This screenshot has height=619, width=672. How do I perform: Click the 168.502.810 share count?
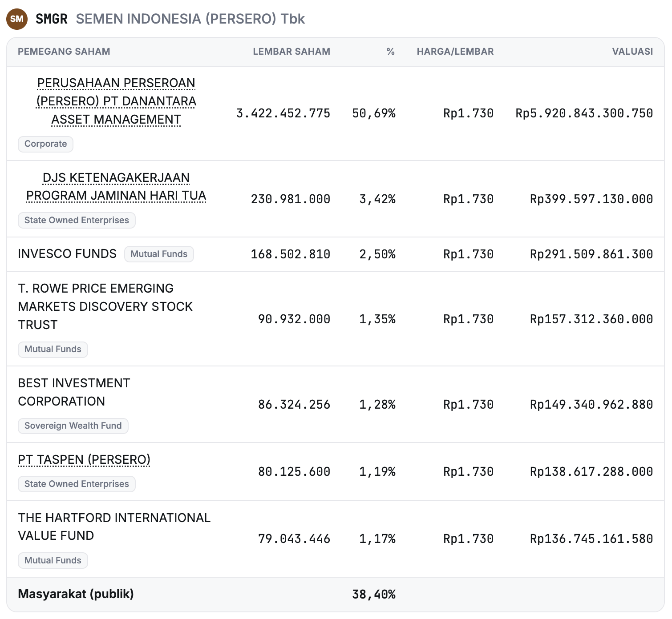tap(291, 254)
